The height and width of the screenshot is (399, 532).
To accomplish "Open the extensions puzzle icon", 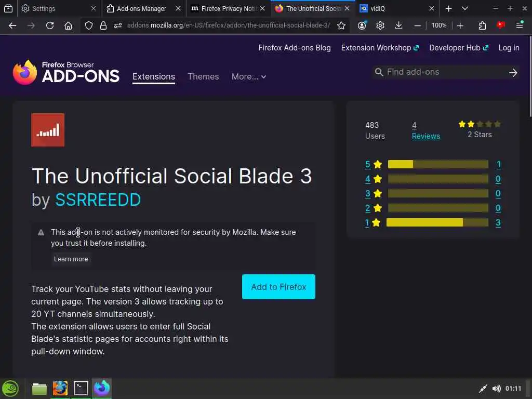I will click(482, 25).
